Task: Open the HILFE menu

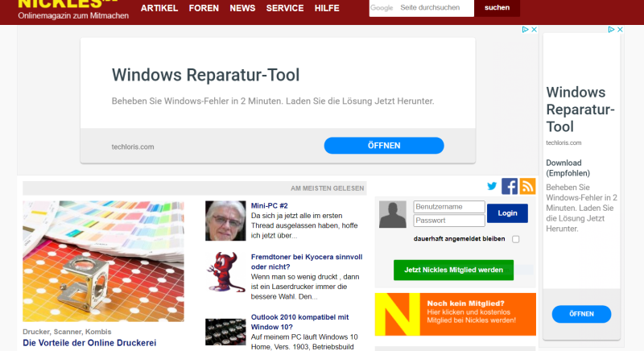Action: [327, 8]
